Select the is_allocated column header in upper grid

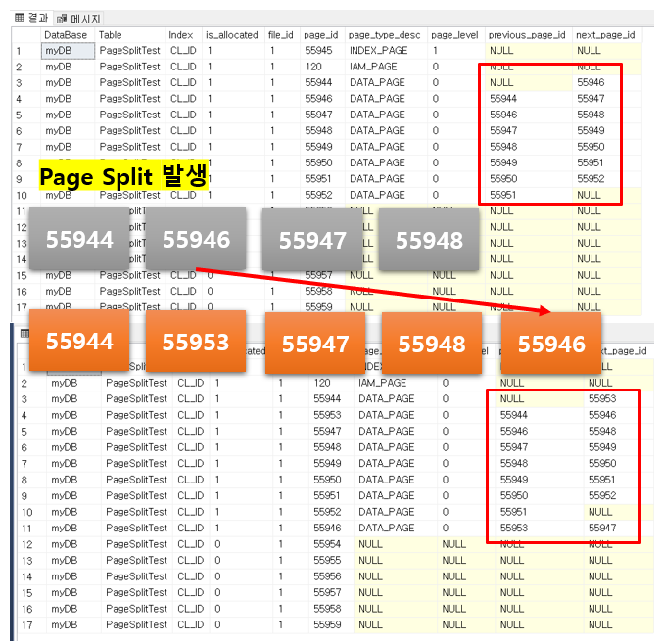[x=233, y=35]
